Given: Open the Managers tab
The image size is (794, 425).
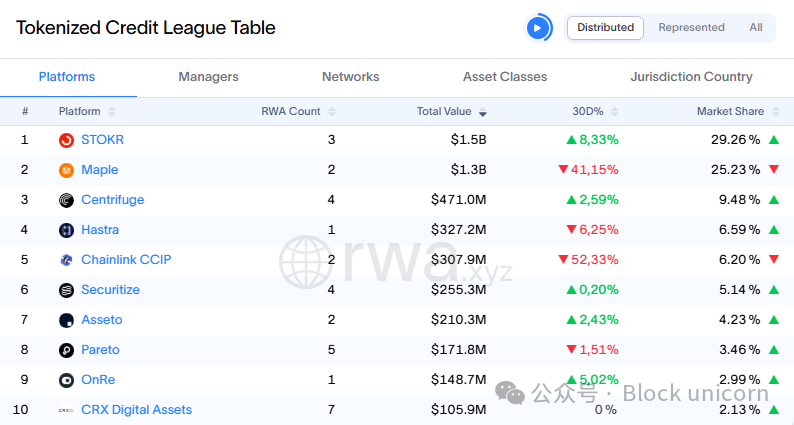Looking at the screenshot, I should [208, 77].
